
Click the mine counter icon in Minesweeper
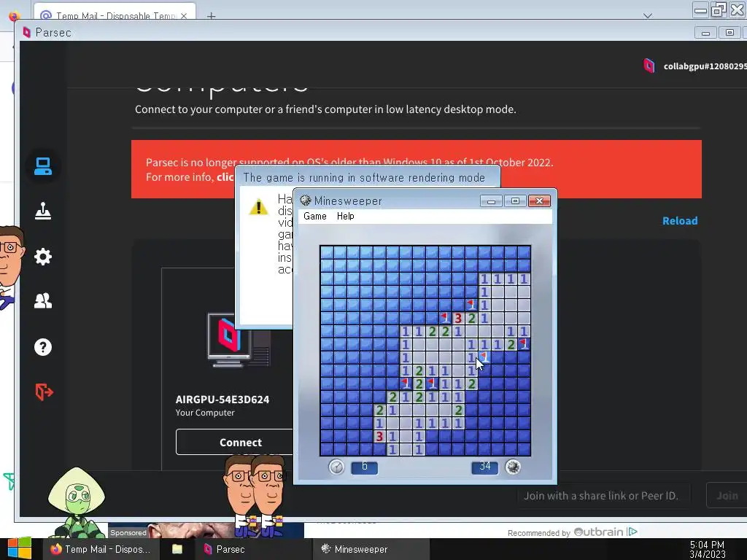513,467
